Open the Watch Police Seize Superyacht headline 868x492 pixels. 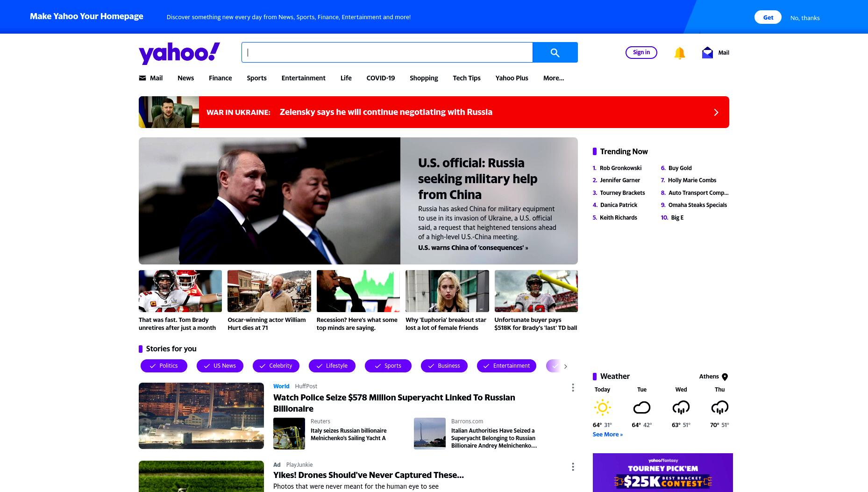click(394, 403)
